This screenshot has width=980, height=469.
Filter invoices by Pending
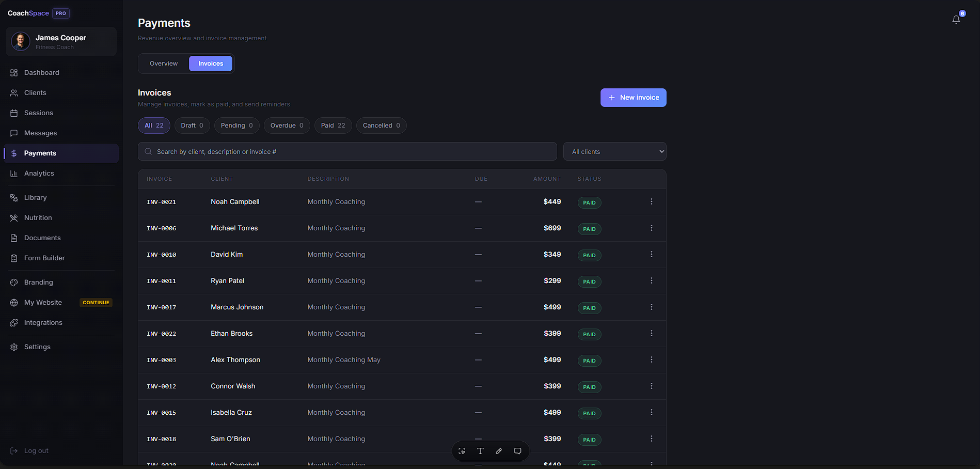(x=237, y=126)
